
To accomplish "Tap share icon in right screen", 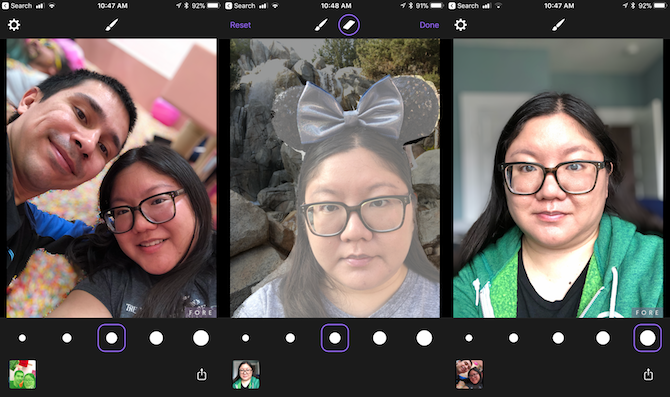I will click(648, 374).
